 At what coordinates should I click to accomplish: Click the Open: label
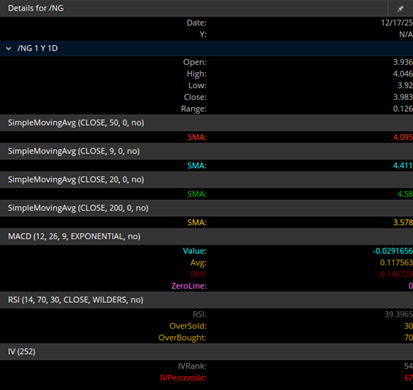195,62
